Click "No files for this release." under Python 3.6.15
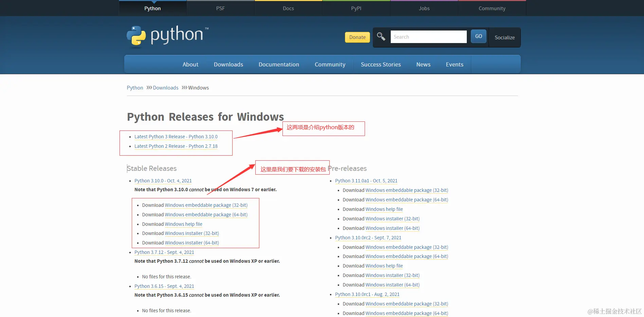 (x=167, y=311)
